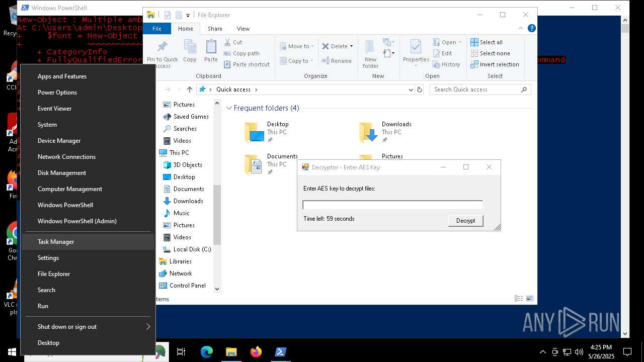This screenshot has height=362, width=644.
Task: Open the PowerShell taskbar icon
Action: tap(281, 352)
